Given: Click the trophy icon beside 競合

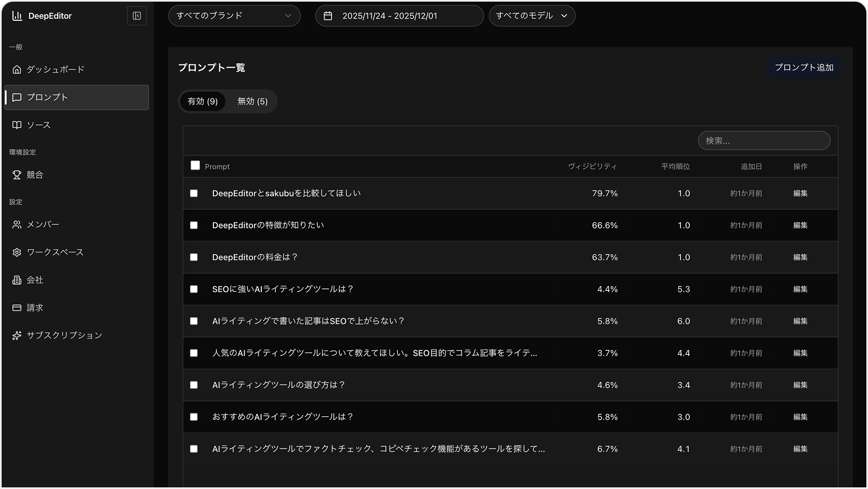Looking at the screenshot, I should tap(17, 175).
